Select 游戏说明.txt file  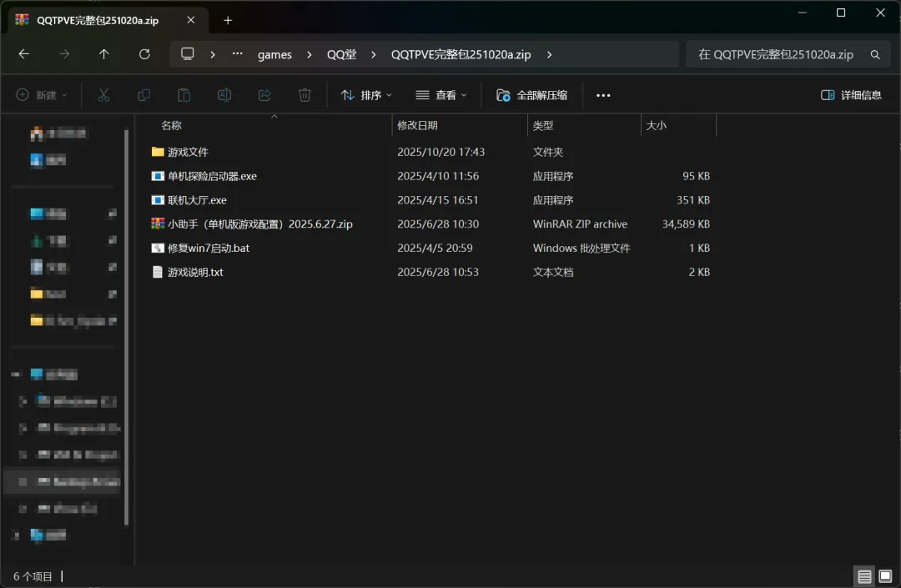pyautogui.click(x=195, y=273)
